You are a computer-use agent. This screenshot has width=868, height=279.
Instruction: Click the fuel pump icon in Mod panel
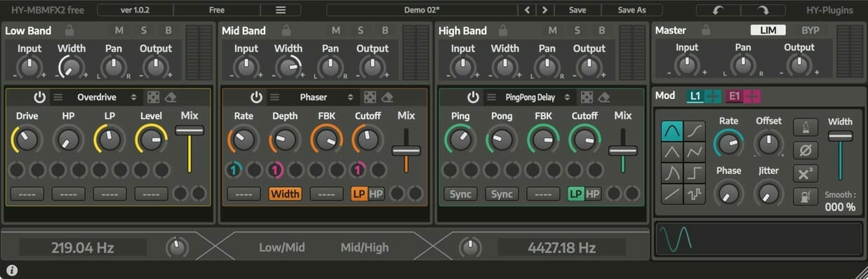[x=806, y=196]
